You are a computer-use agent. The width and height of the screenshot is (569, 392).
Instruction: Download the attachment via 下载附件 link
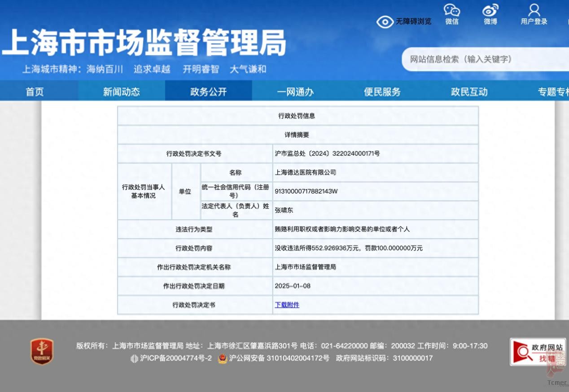[287, 305]
